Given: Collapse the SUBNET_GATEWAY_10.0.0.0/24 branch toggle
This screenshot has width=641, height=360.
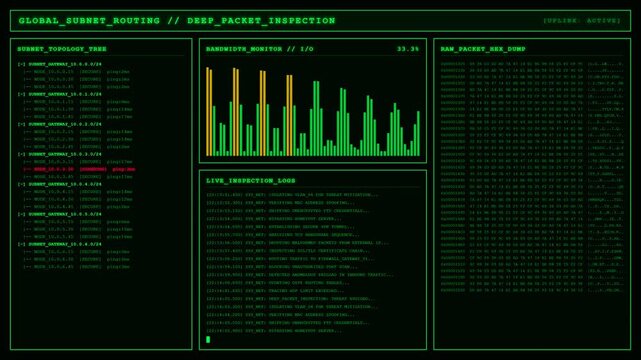Looking at the screenshot, I should [21, 64].
